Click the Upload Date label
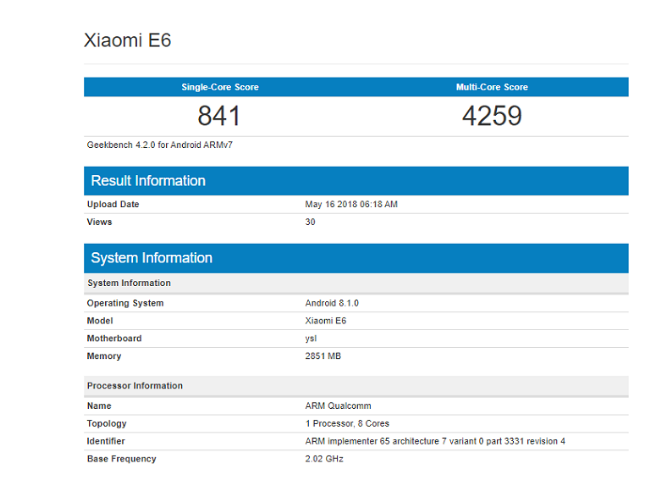This screenshot has width=662, height=484. 113,204
